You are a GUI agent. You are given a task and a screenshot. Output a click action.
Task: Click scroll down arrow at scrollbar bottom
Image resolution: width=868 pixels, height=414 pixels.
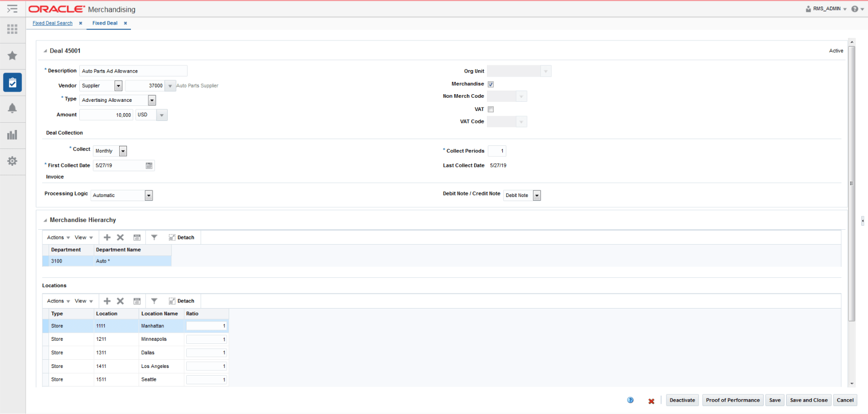[x=852, y=383]
